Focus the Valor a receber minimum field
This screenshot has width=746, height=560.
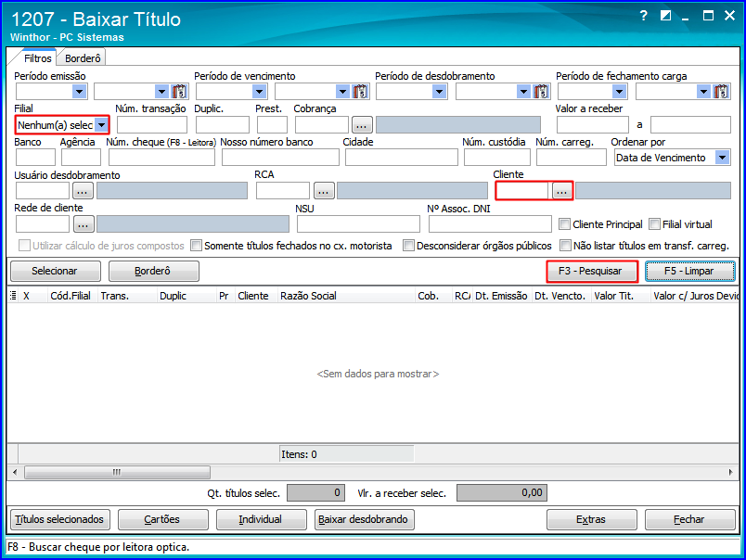coord(593,125)
